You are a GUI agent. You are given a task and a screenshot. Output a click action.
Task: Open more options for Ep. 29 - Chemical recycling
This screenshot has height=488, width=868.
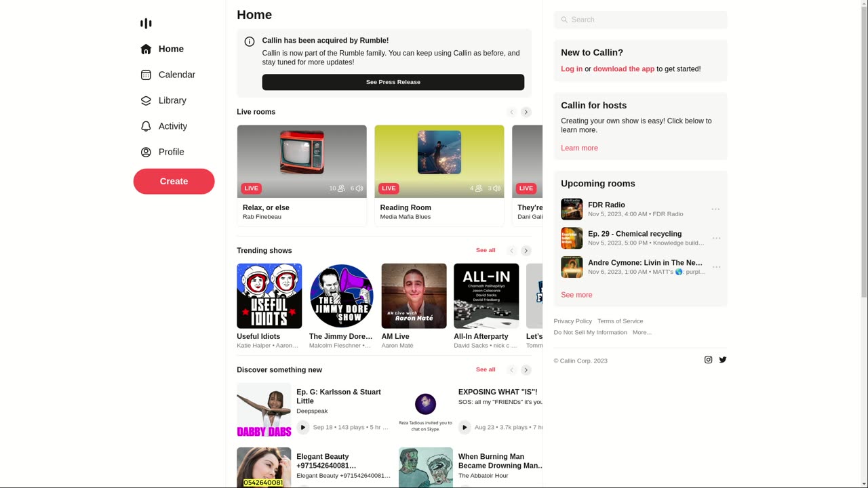715,239
